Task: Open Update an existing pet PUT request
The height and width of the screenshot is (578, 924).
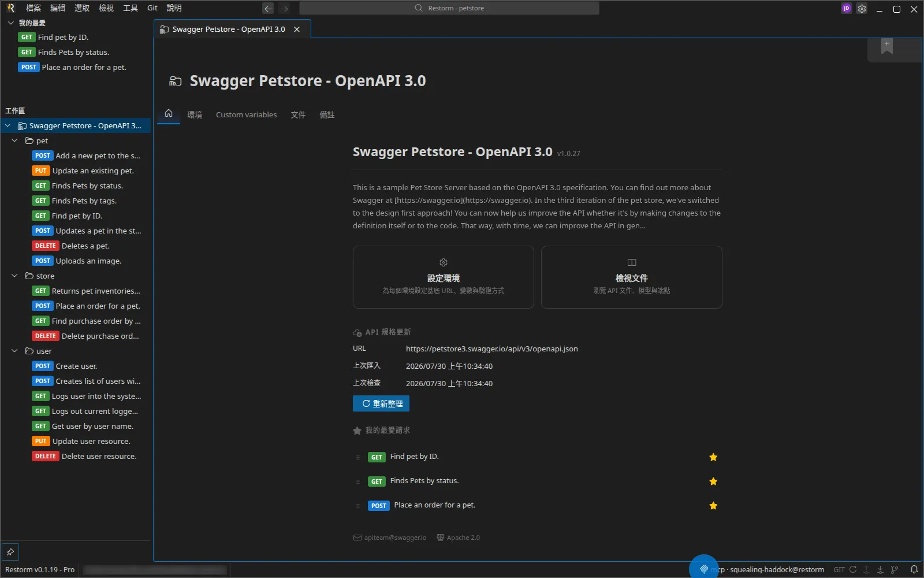Action: pos(83,171)
